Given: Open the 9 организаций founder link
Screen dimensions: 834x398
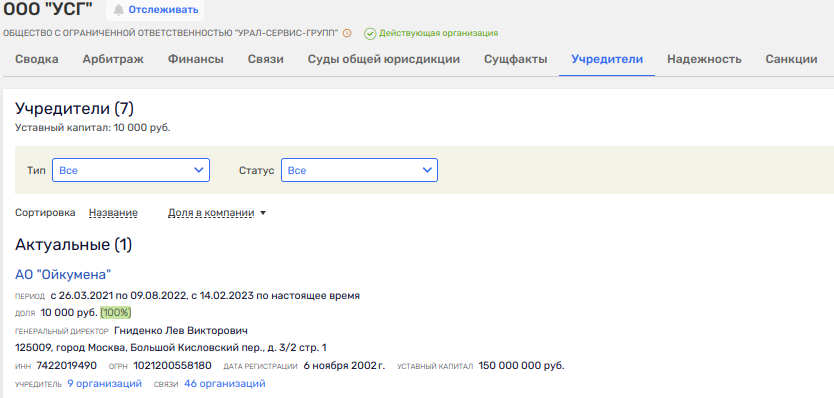Looking at the screenshot, I should (x=104, y=384).
